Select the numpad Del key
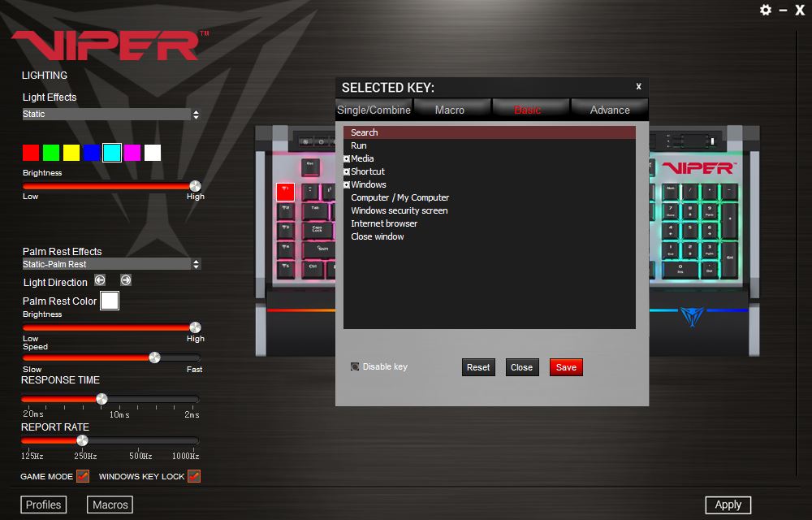Image resolution: width=812 pixels, height=520 pixels. (710, 269)
